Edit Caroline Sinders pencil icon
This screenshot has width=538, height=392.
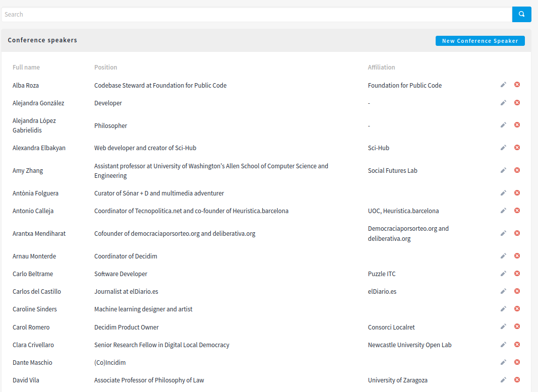503,309
